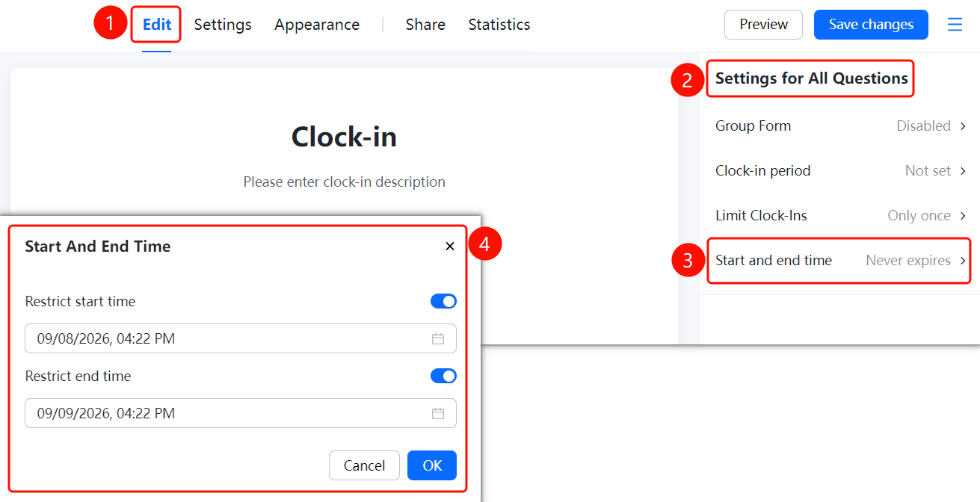This screenshot has width=980, height=502.
Task: Toggle the Restrict end time switch
Action: pyautogui.click(x=443, y=376)
